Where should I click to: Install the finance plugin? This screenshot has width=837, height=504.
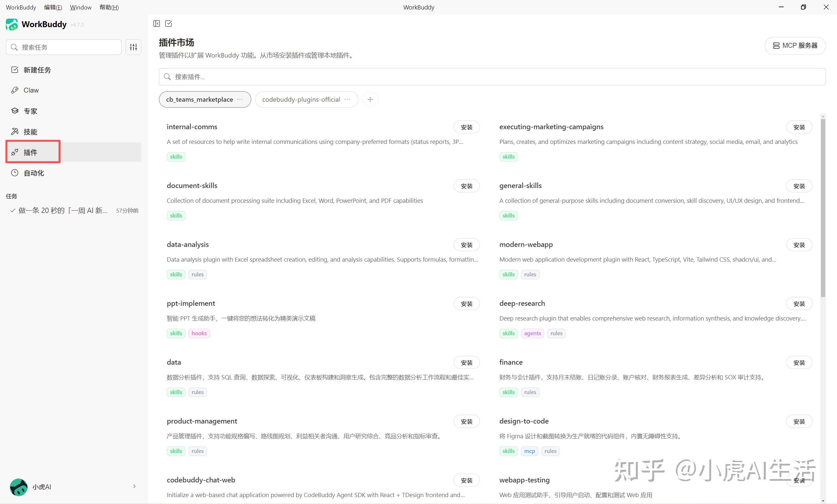[x=799, y=362]
